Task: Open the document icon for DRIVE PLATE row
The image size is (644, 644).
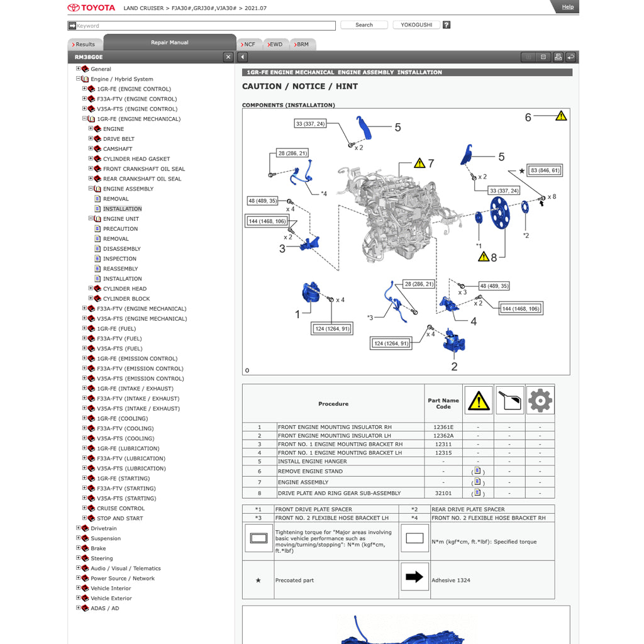Action: click(x=478, y=493)
